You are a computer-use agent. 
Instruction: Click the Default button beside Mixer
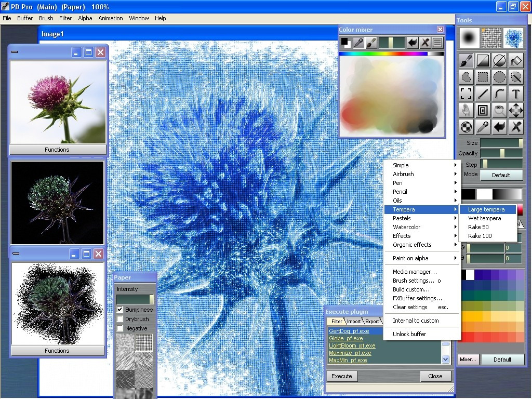pyautogui.click(x=502, y=360)
